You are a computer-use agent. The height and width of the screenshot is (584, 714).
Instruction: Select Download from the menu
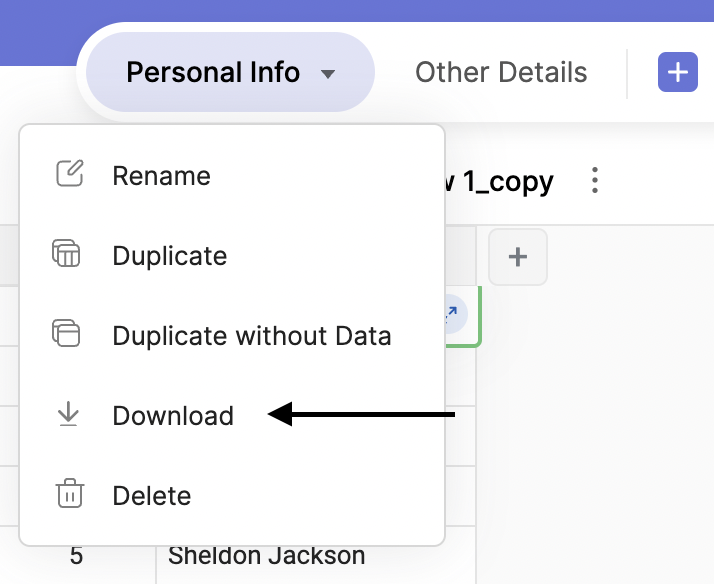click(x=173, y=415)
